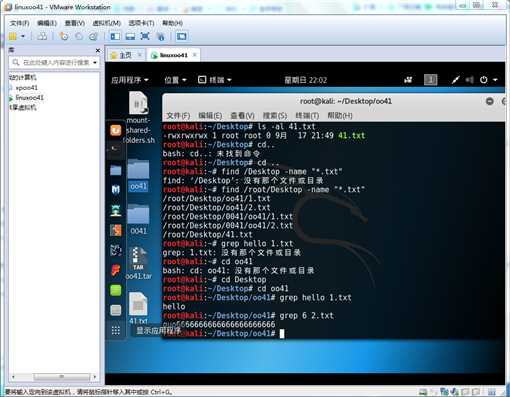The width and height of the screenshot is (510, 397).
Task: Click the screen recorder camera icon
Action: tap(408, 80)
